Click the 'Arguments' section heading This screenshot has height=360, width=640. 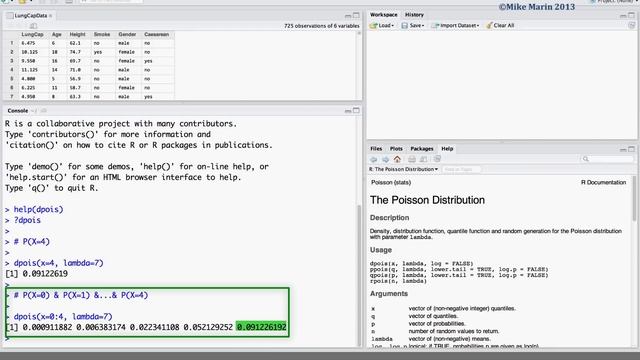pyautogui.click(x=389, y=293)
